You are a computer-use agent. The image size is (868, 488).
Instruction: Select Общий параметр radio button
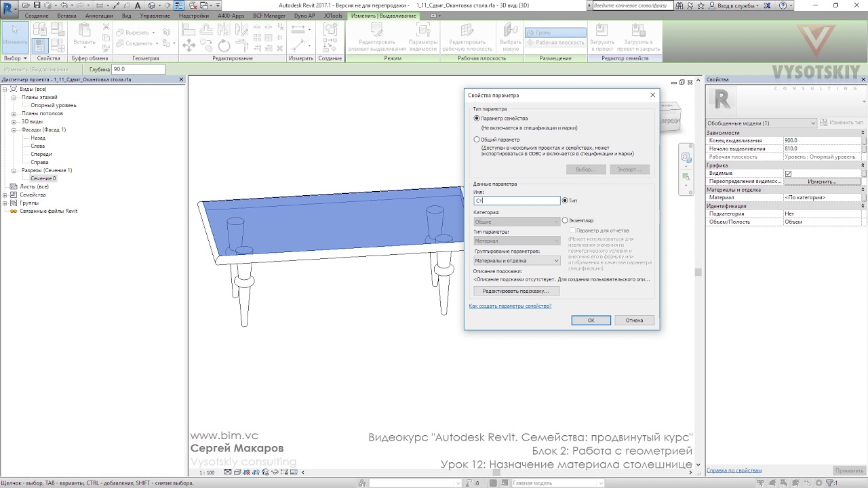pyautogui.click(x=477, y=140)
